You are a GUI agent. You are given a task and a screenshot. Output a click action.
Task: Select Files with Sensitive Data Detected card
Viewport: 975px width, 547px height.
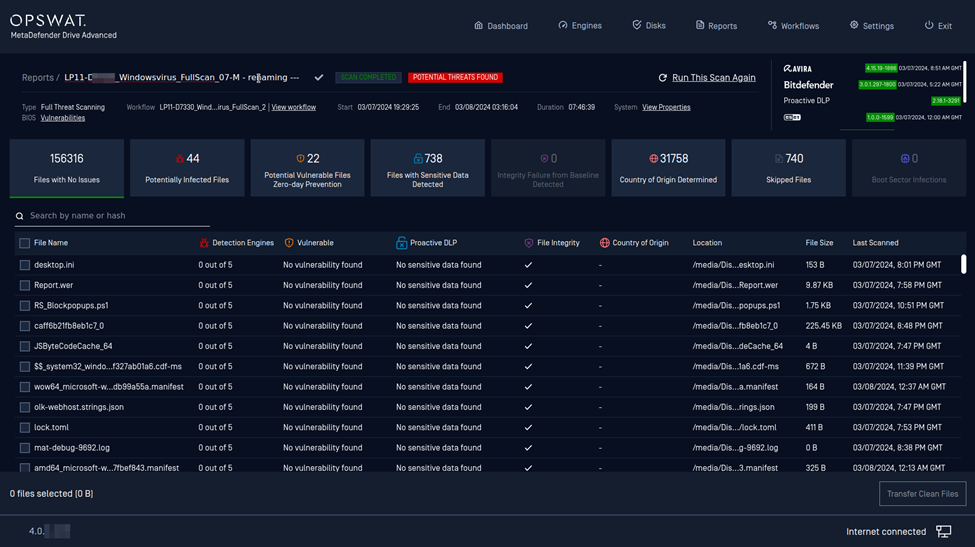point(427,168)
